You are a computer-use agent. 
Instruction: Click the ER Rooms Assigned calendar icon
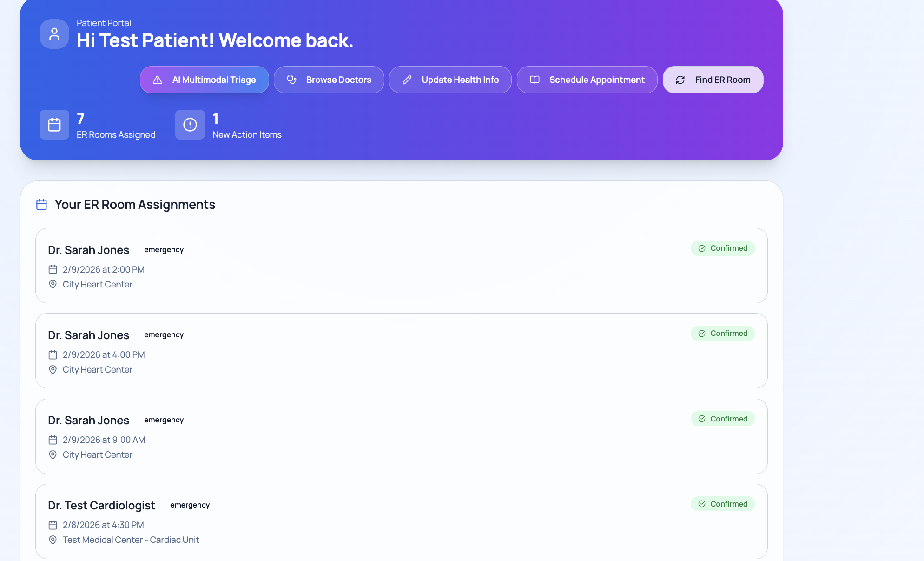[54, 125]
